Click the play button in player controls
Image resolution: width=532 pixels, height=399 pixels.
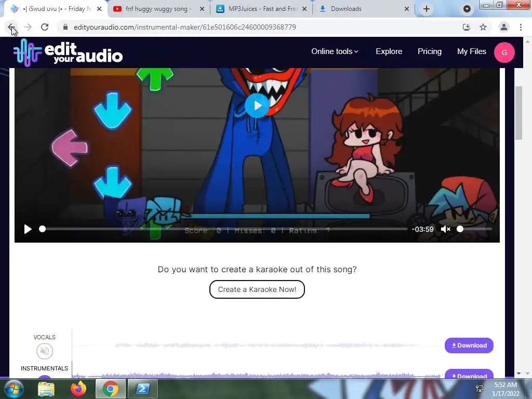[28, 229]
